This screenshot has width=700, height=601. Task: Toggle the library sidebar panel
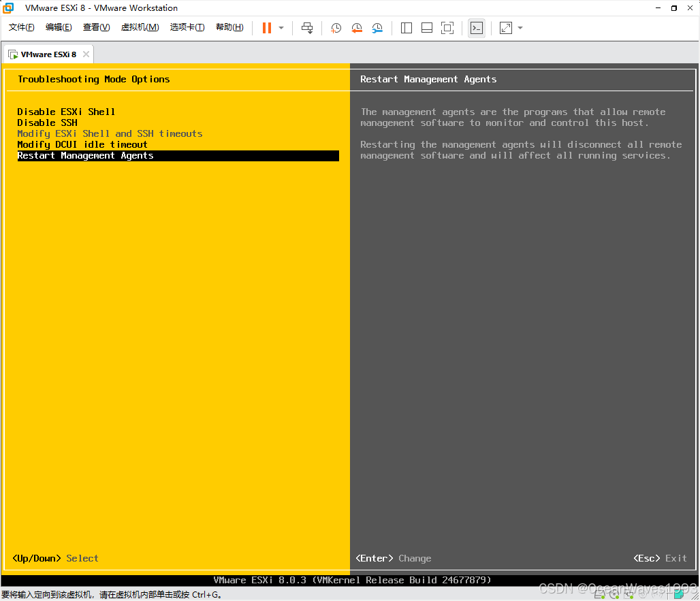(x=407, y=28)
